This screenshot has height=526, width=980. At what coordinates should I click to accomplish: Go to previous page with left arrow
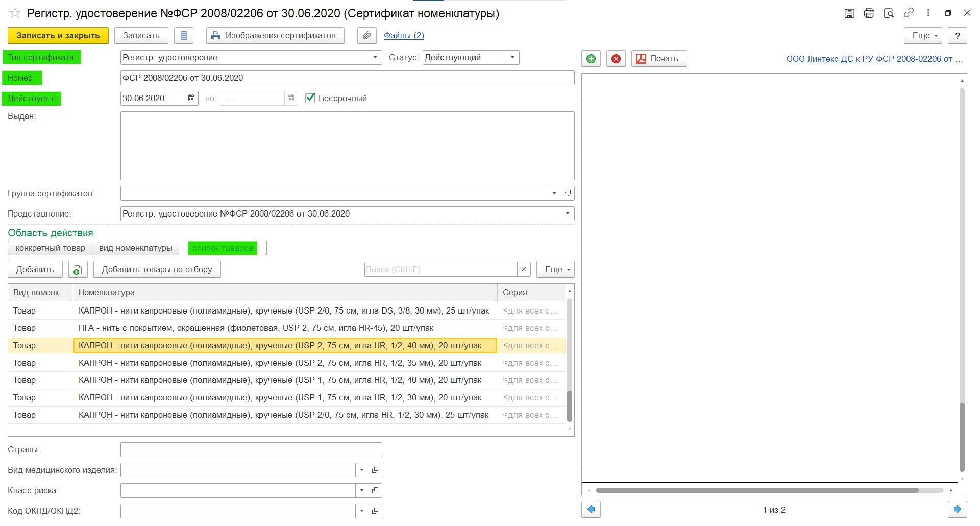591,510
